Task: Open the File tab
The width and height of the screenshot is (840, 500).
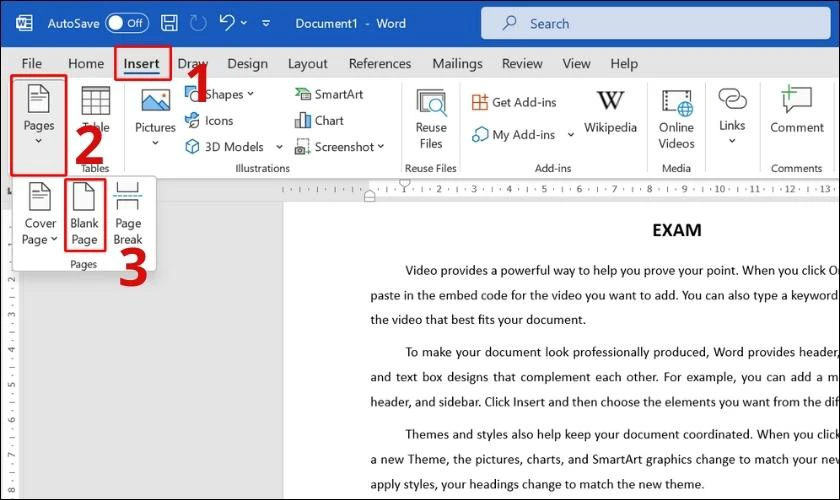Action: 32,63
